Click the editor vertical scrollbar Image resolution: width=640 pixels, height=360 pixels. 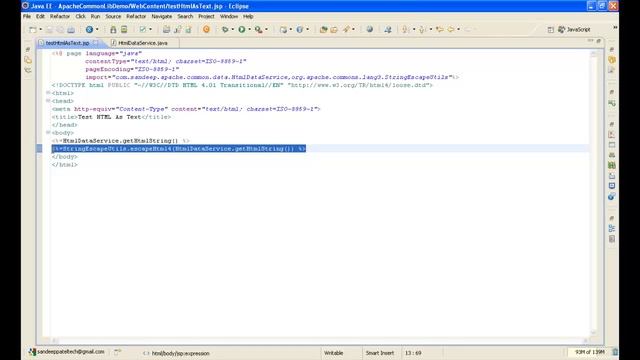pyautogui.click(x=593, y=193)
